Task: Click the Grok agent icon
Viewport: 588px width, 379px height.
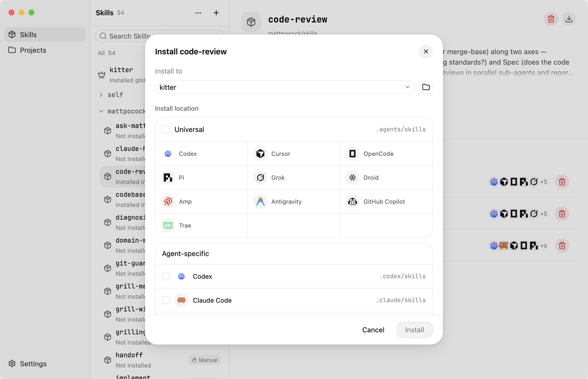Action: click(260, 178)
